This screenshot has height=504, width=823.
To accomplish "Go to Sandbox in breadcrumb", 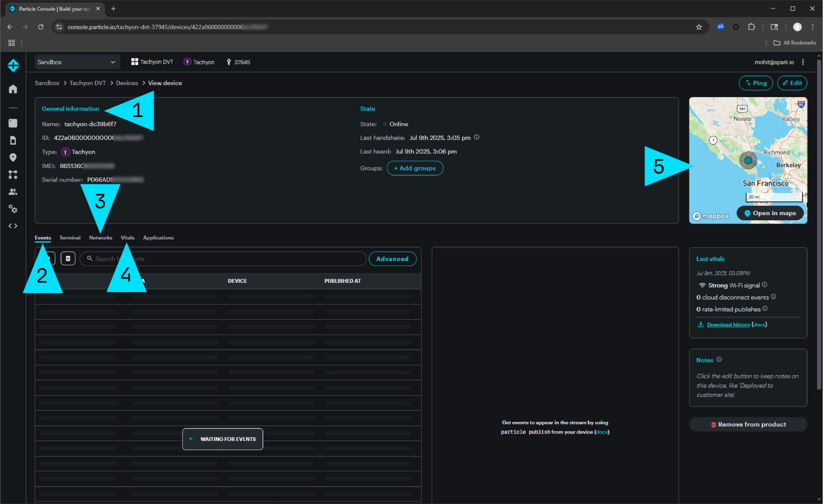I will point(47,83).
